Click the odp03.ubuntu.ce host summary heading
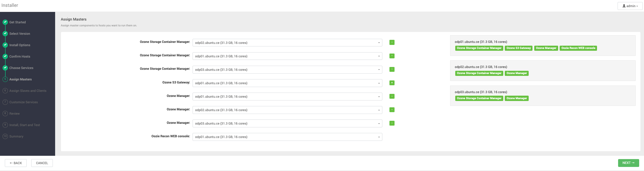Viewport: 644px width, 171px height. (x=481, y=92)
